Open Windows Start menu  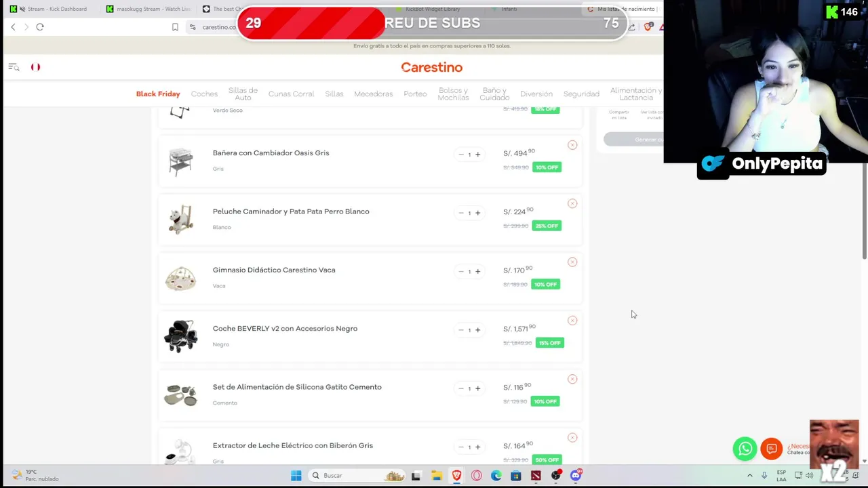click(x=296, y=476)
